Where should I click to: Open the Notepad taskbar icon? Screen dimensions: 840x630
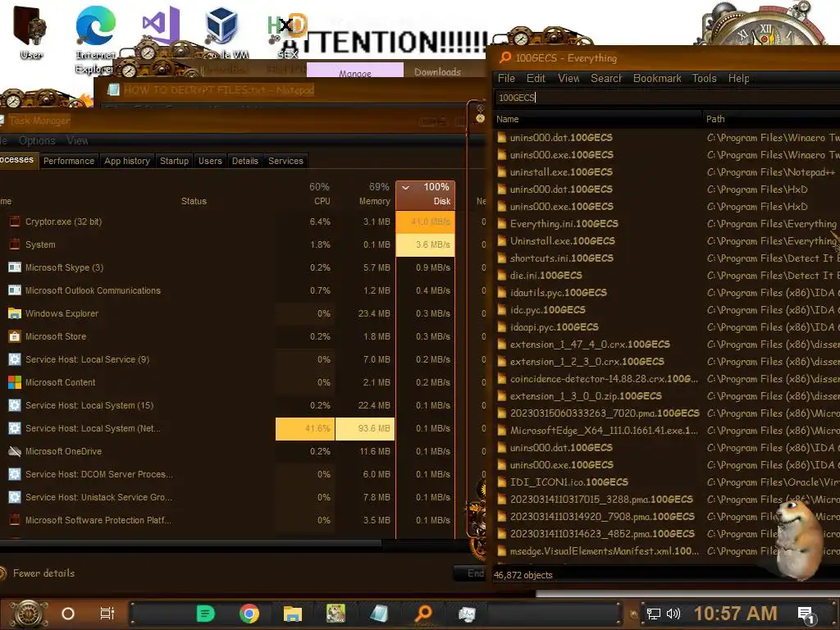click(379, 614)
